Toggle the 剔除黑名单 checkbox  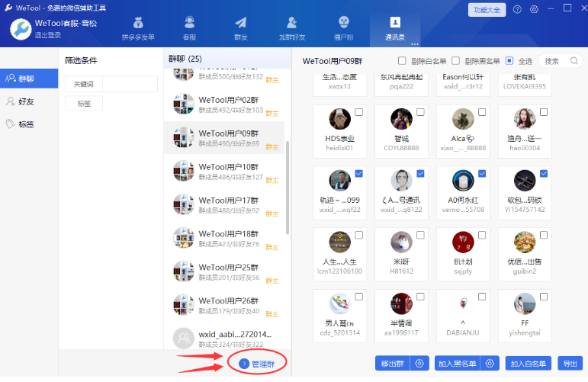pyautogui.click(x=455, y=61)
